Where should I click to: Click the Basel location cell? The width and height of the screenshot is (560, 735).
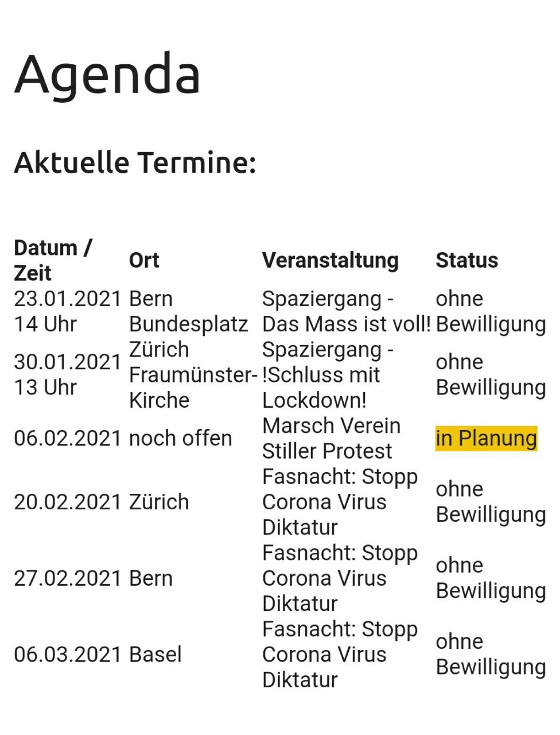pos(155,655)
